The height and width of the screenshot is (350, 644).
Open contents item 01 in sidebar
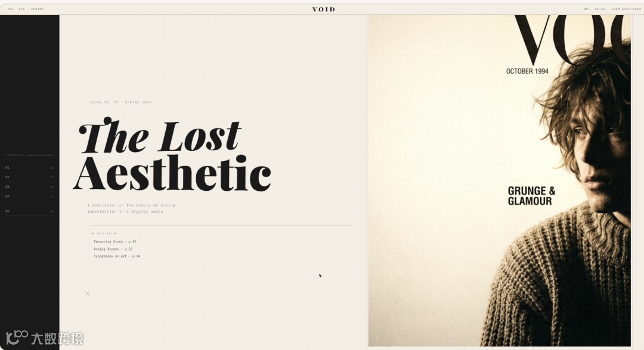click(x=29, y=168)
